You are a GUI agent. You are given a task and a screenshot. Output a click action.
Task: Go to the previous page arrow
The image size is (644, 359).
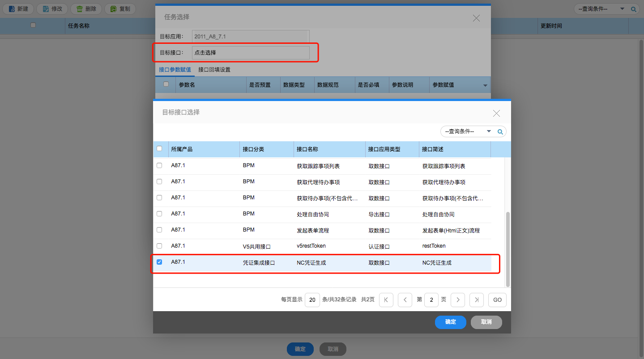point(405,300)
